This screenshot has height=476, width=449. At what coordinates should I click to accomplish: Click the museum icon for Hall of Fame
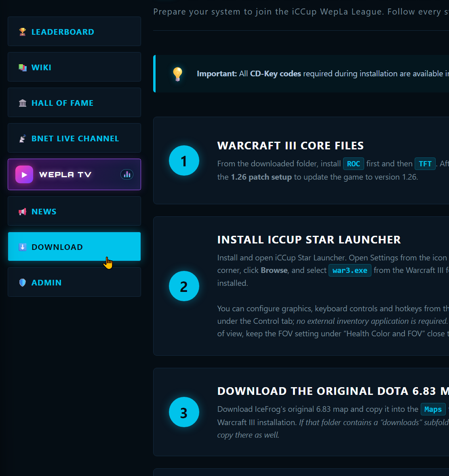click(23, 103)
